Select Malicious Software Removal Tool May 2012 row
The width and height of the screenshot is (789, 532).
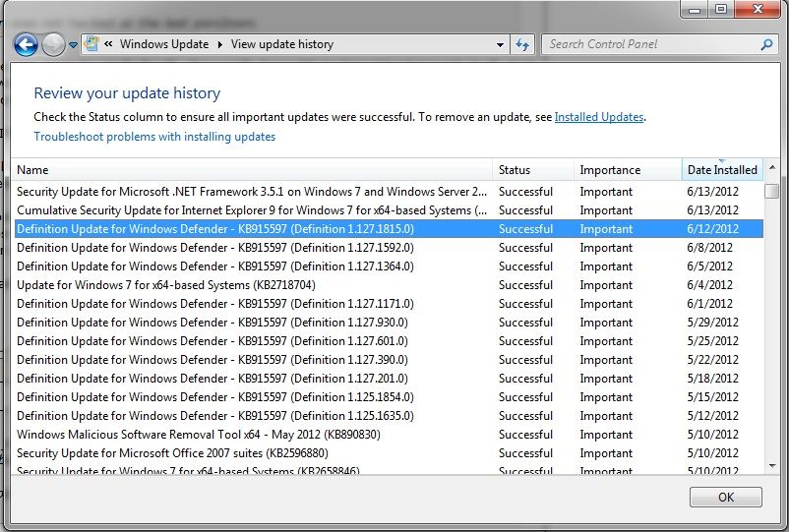(x=389, y=435)
